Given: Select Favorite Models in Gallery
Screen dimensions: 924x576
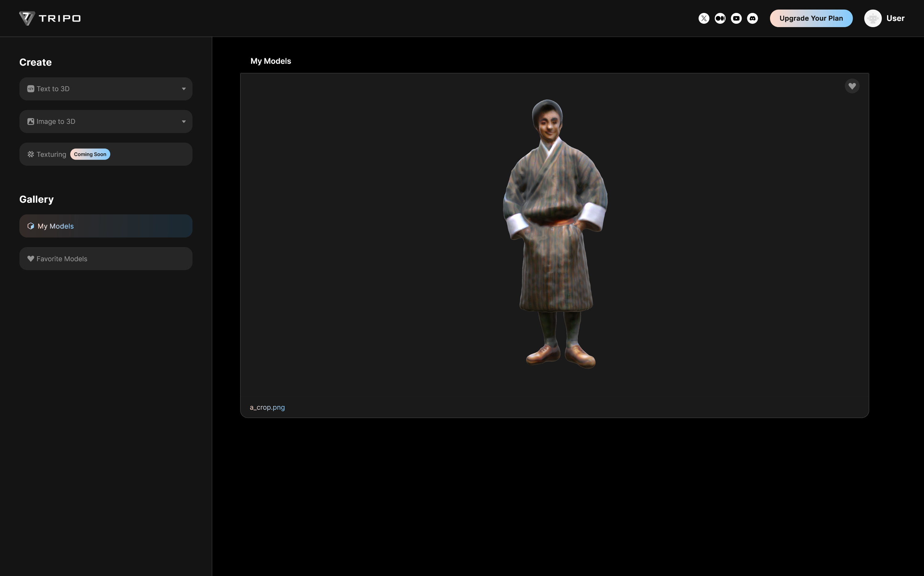Looking at the screenshot, I should 106,259.
